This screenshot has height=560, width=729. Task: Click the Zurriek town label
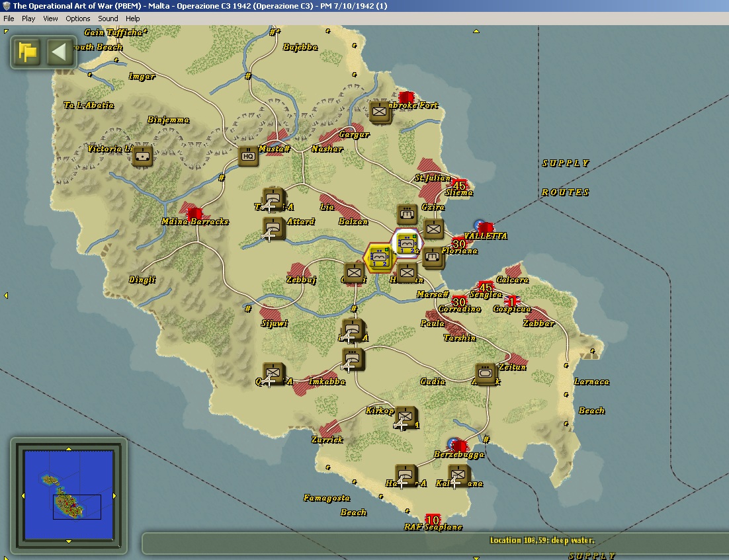tap(327, 440)
